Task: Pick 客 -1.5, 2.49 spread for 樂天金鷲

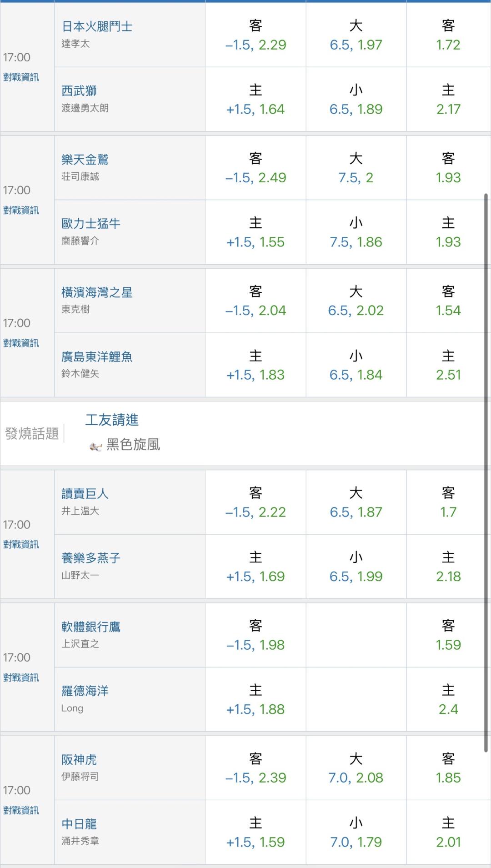Action: click(x=256, y=168)
